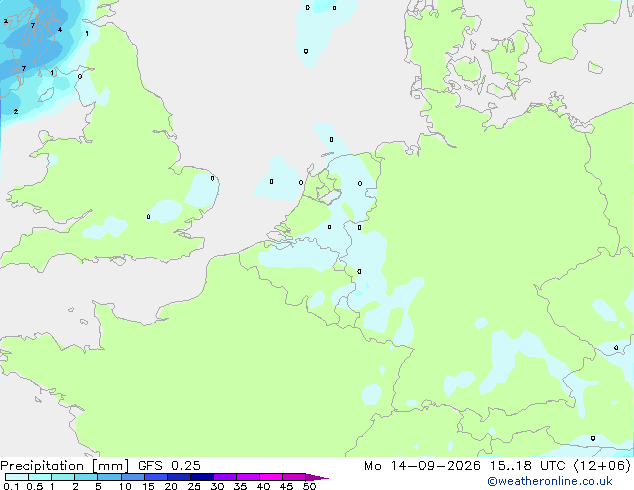Click the Precipitation [mm] title label
This screenshot has height=490, width=634.
pyautogui.click(x=65, y=466)
